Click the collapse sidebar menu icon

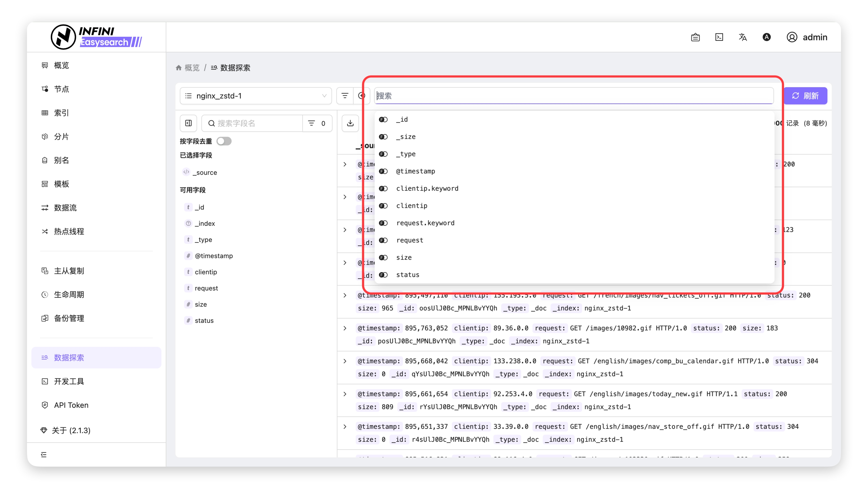click(x=44, y=455)
